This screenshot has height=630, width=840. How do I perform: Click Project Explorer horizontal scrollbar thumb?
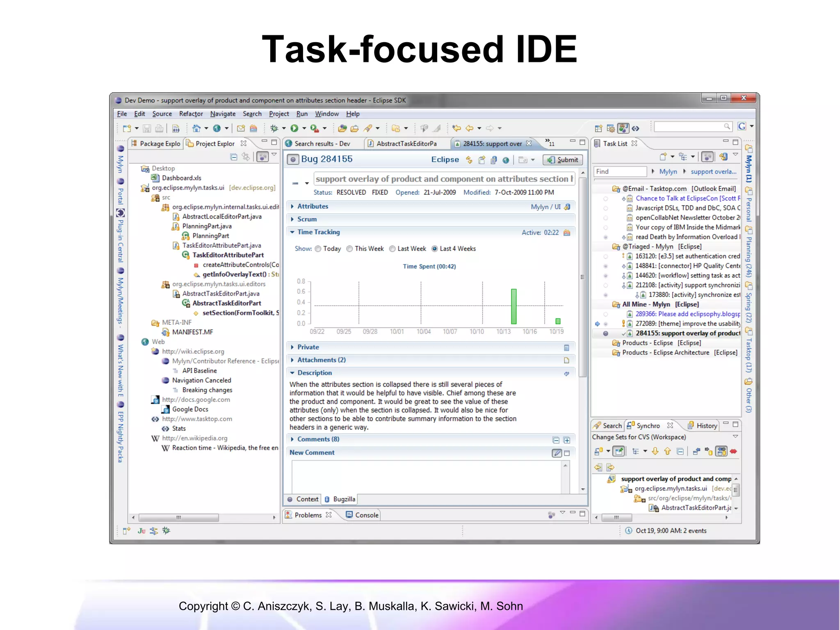178,518
